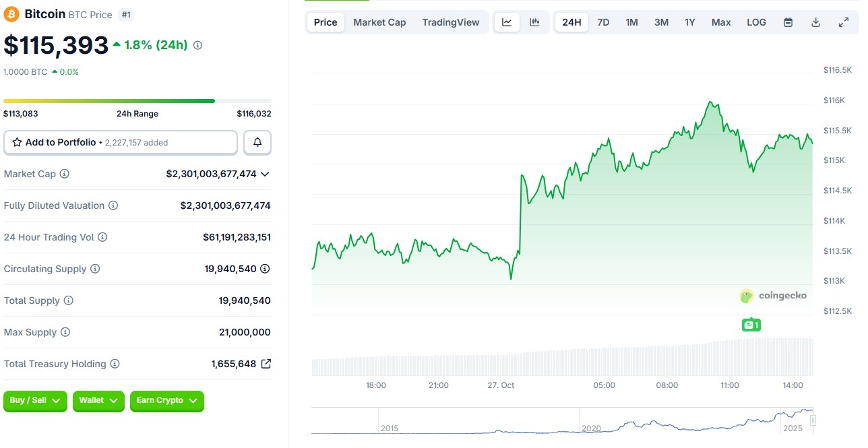Screen dimensions: 868x448
Task: Switch to the Market Cap chart tab
Action: click(x=379, y=22)
